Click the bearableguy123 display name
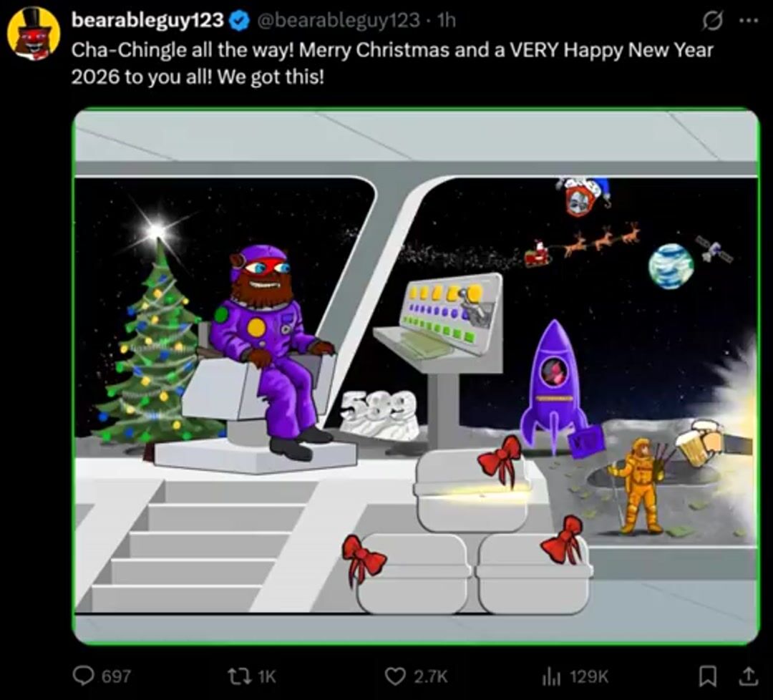This screenshot has width=773, height=700. pyautogui.click(x=147, y=21)
